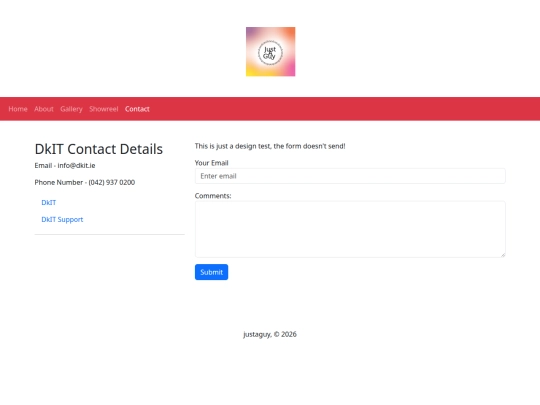Click the design test notice text
540x405 pixels.
(270, 146)
